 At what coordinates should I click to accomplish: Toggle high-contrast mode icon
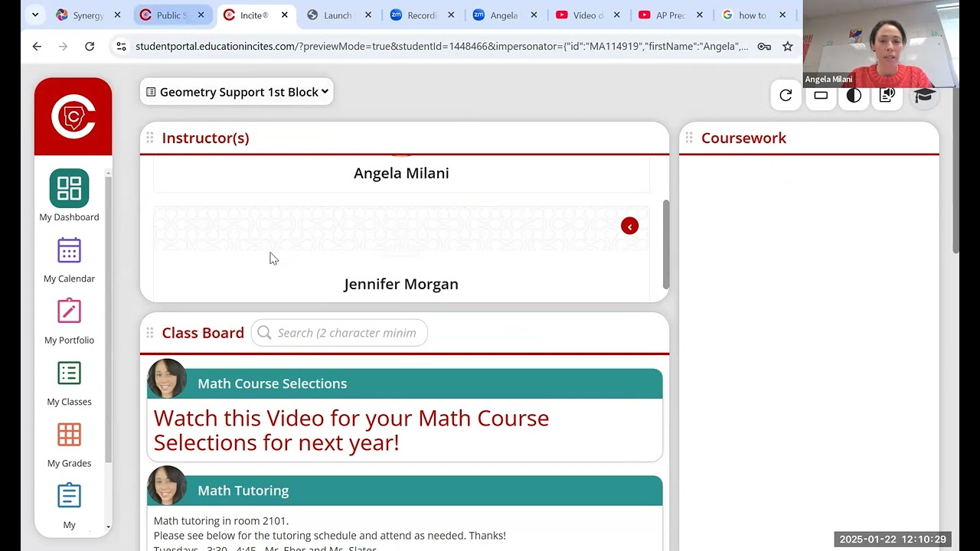(854, 96)
